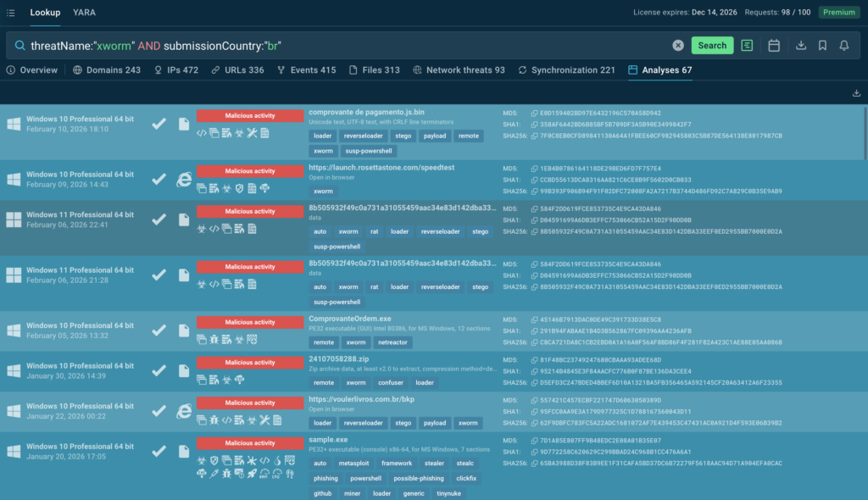The height and width of the screenshot is (500, 868).
Task: Copy SHA256 hash of ComprovanteOrdem.exe
Action: [x=534, y=342]
